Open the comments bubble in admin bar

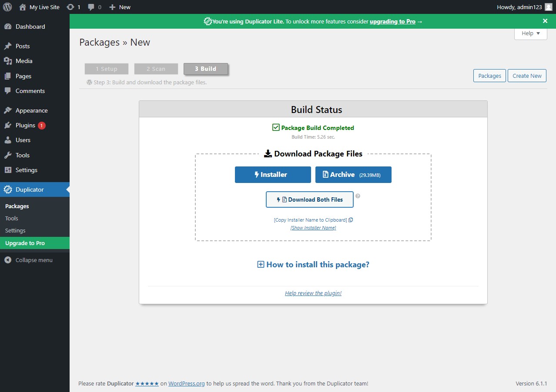point(94,7)
